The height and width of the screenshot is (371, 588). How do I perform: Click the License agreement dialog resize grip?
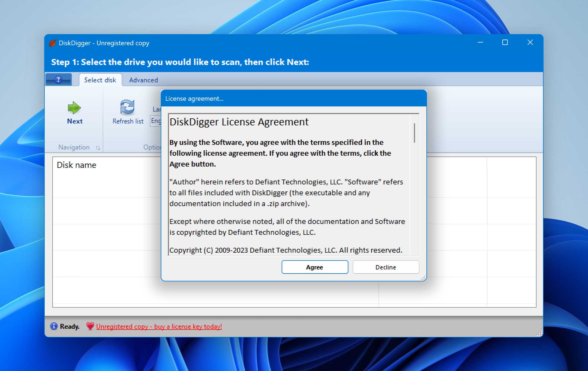click(423, 278)
